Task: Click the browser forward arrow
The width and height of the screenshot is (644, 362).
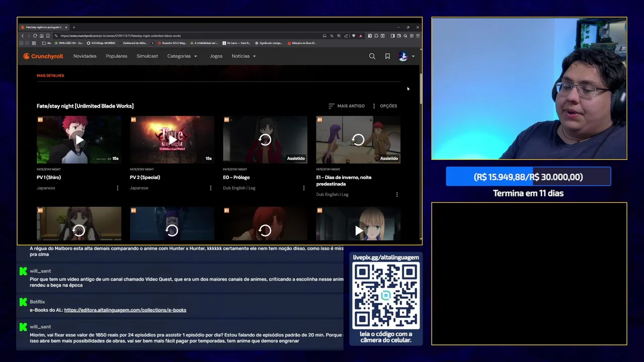Action: click(29, 36)
